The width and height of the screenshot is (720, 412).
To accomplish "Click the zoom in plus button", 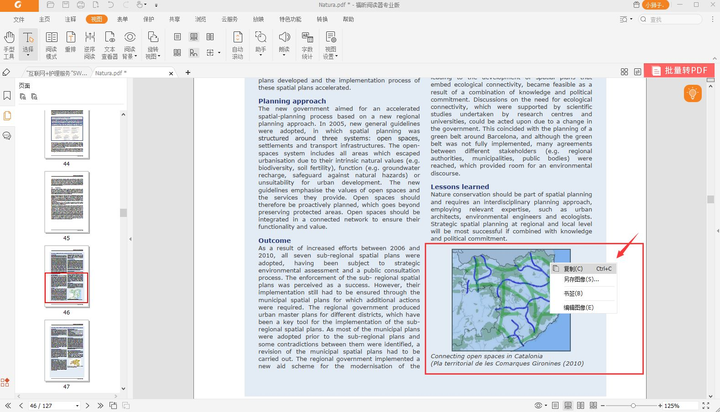I will (x=660, y=406).
